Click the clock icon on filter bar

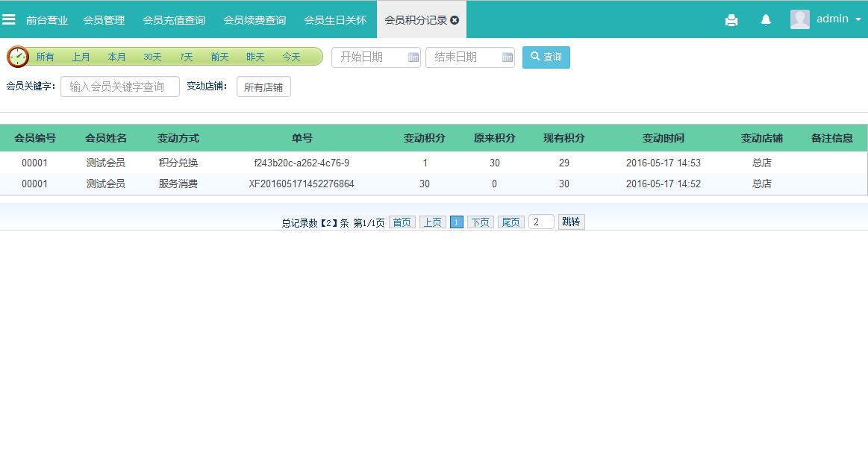[x=18, y=57]
